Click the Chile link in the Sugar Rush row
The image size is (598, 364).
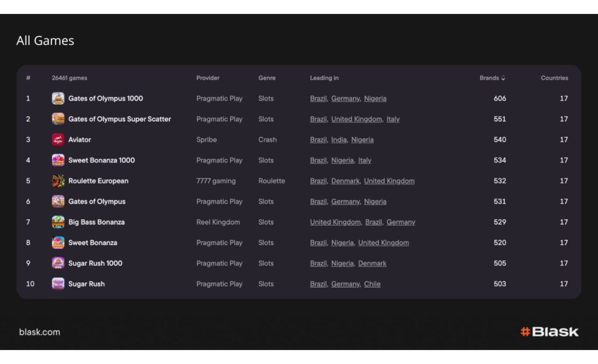click(372, 284)
